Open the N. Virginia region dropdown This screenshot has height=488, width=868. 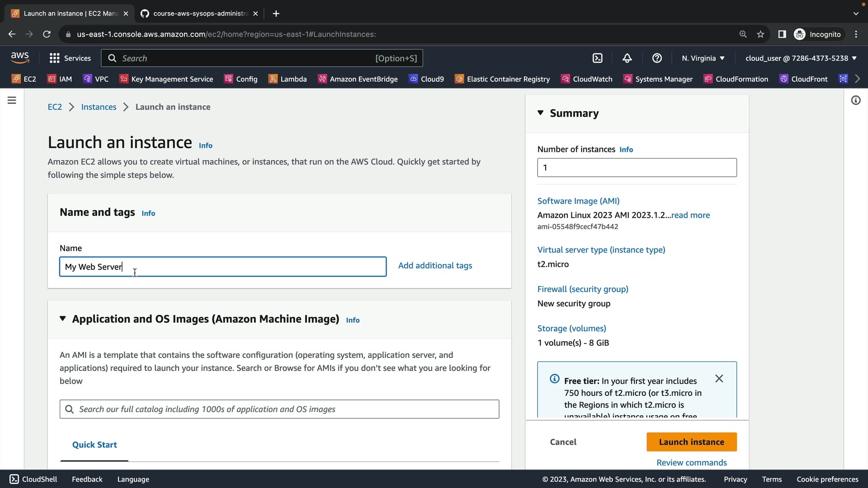[703, 58]
